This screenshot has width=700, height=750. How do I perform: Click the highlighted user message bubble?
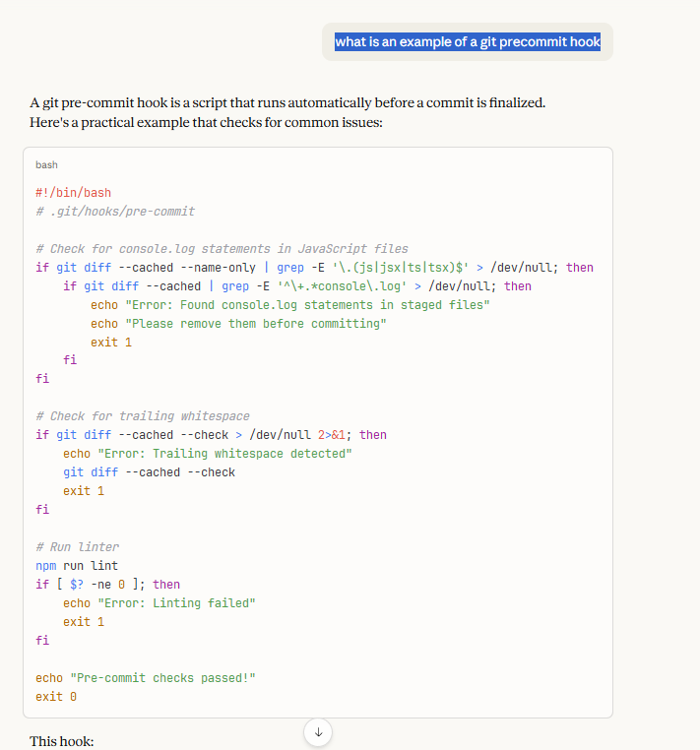tap(467, 41)
